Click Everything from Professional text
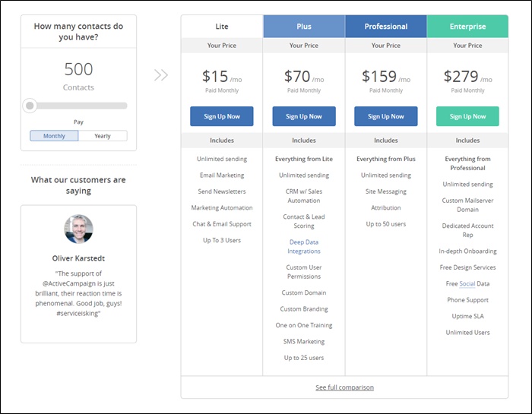Screen dimensions: 532x414 click(467, 163)
